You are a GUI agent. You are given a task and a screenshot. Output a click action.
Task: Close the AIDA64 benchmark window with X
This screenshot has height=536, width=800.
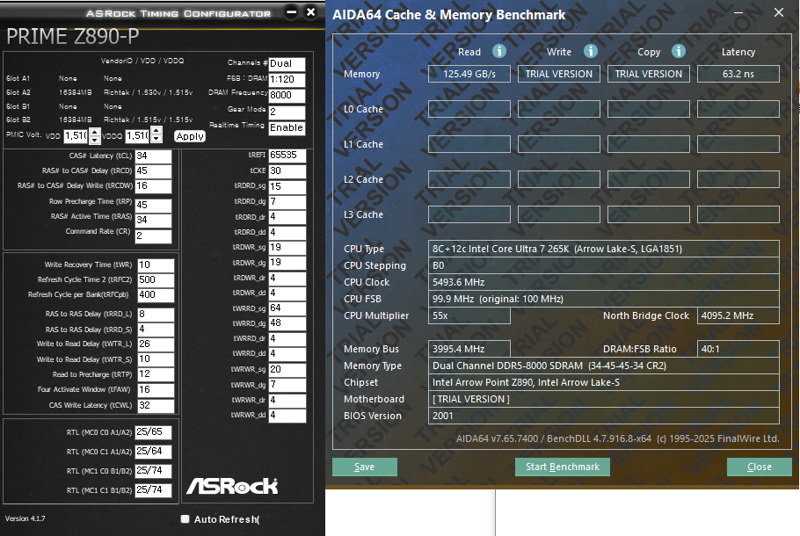[779, 13]
